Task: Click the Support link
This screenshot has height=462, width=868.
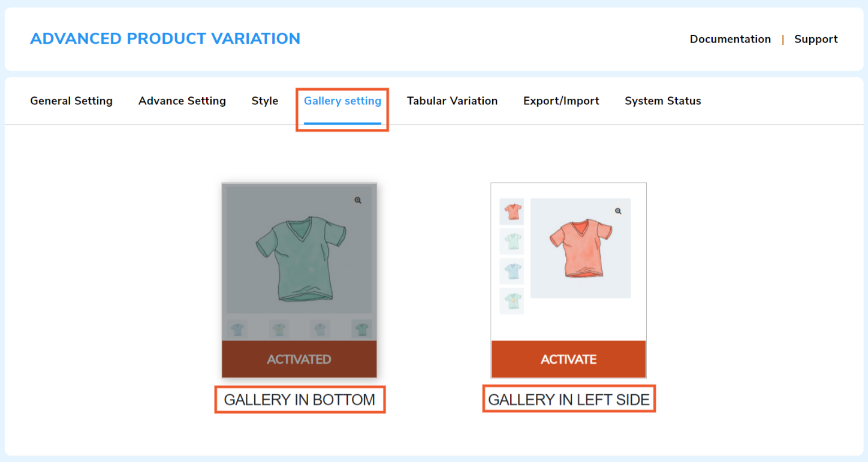Action: [x=816, y=39]
